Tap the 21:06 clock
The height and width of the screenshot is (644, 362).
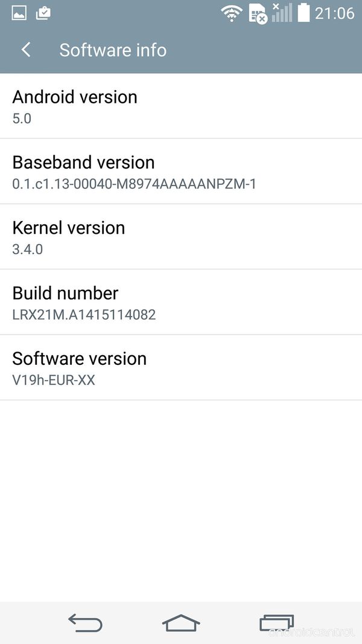coord(334,13)
